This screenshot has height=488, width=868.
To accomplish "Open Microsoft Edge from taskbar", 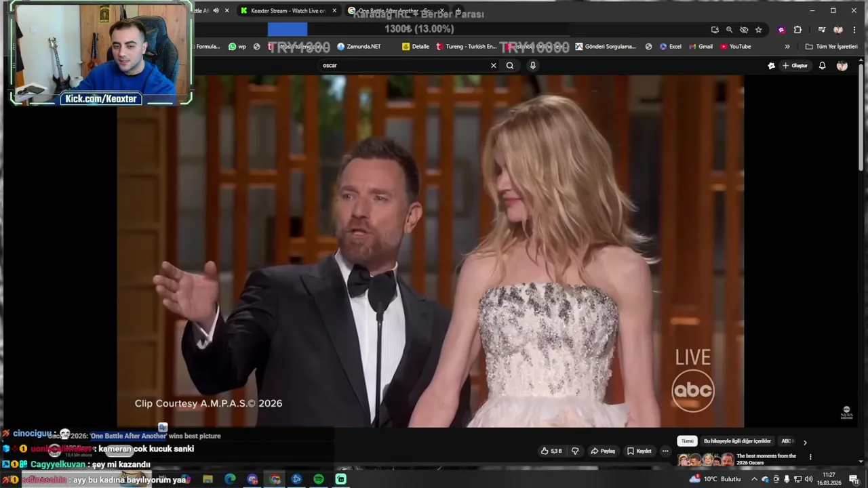I will pyautogui.click(x=230, y=479).
